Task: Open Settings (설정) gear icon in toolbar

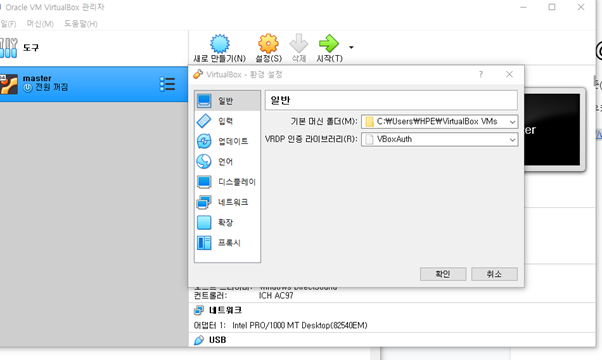Action: click(268, 43)
